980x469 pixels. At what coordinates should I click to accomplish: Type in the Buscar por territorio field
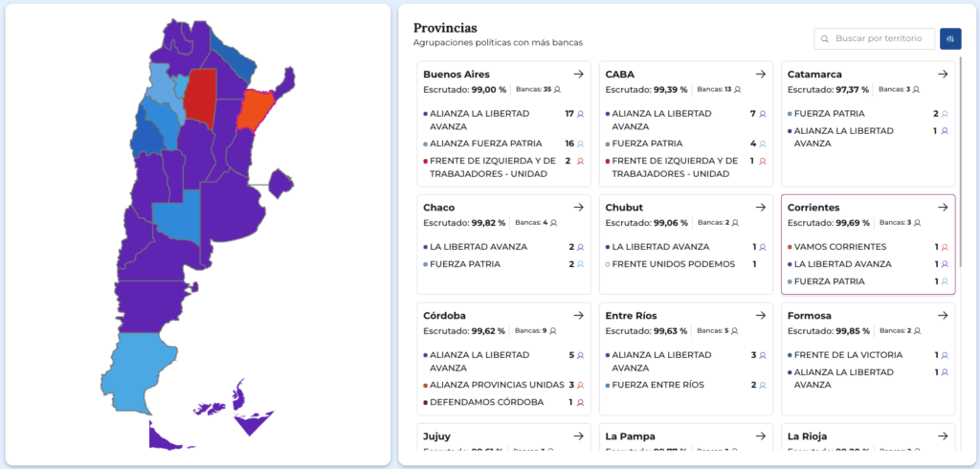click(x=881, y=38)
